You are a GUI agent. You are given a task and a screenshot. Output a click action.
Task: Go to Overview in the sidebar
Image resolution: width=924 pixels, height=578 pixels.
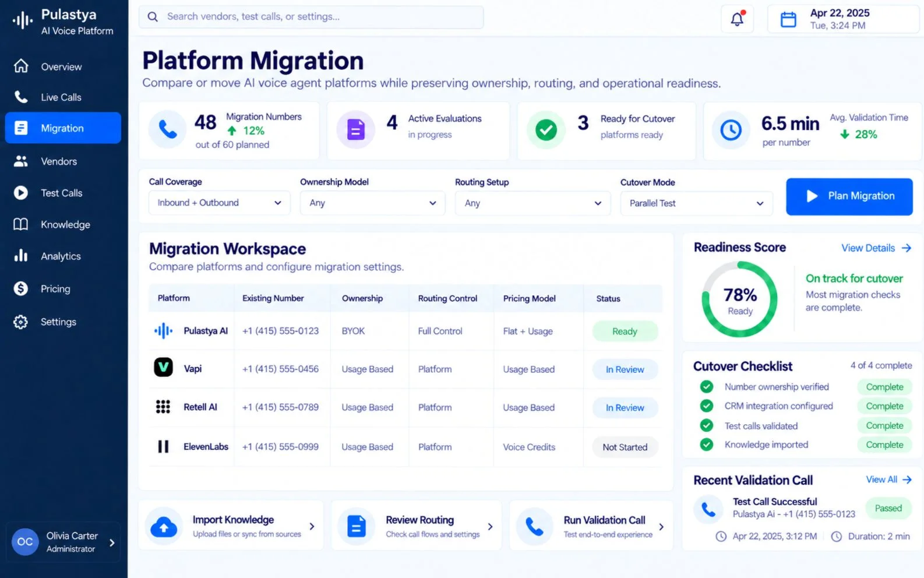pos(63,66)
